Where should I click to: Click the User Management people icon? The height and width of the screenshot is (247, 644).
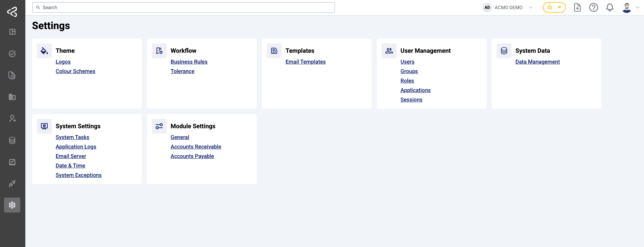[x=389, y=51]
